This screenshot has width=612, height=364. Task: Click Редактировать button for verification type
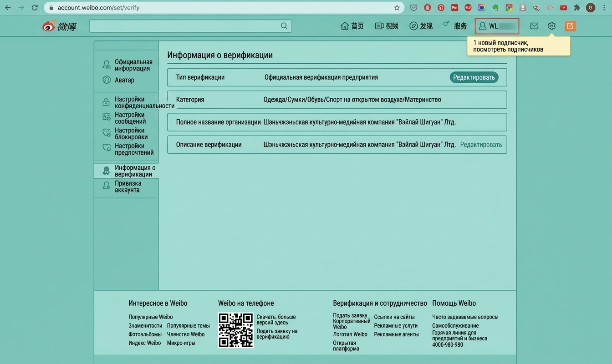tap(474, 77)
